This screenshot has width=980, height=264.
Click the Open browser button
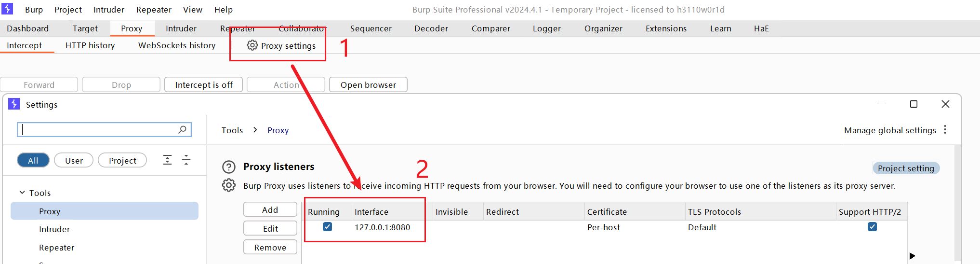pos(368,85)
